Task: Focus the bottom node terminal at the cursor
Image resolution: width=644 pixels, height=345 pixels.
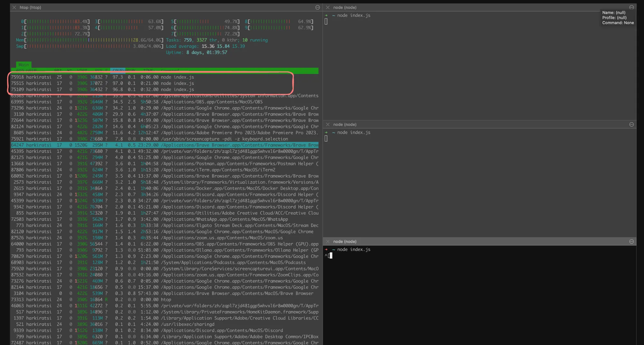Action: (331, 256)
